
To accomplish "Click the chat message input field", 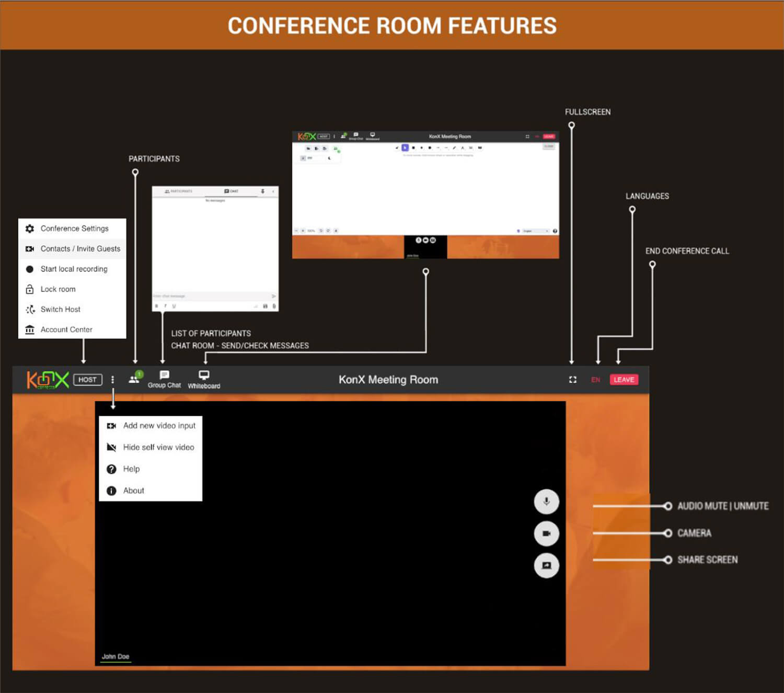I will pyautogui.click(x=209, y=296).
